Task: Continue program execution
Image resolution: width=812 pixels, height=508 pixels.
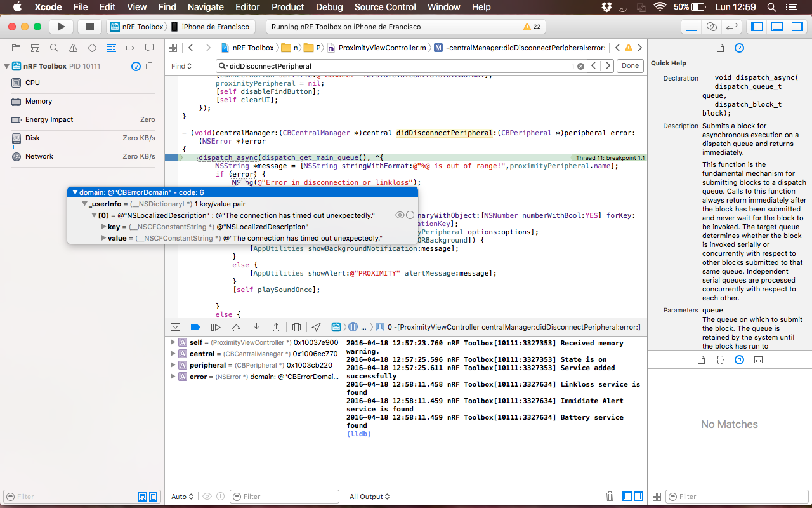Action: coord(216,327)
